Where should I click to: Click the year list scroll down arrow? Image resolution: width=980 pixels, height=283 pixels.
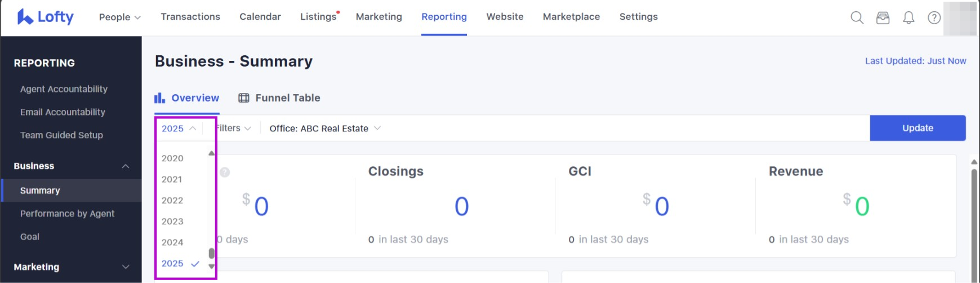click(212, 266)
